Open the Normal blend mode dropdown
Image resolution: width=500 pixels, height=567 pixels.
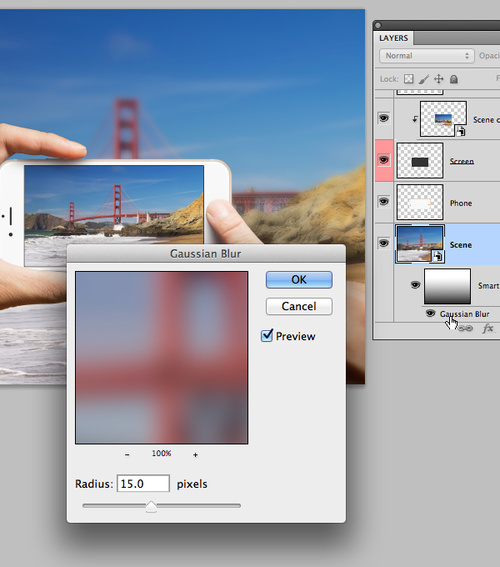427,56
